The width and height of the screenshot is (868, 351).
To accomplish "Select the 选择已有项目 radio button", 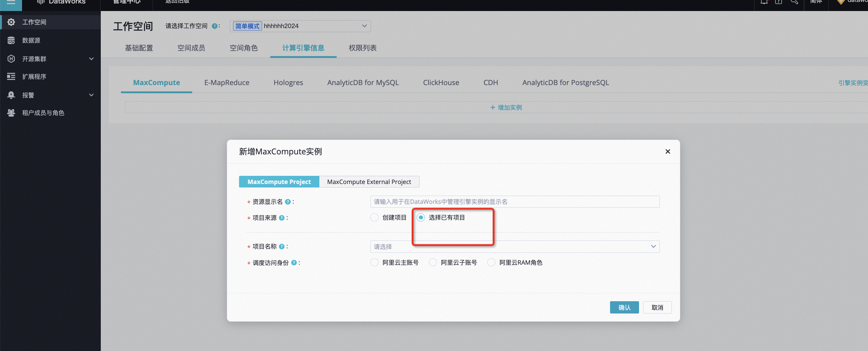I will point(420,217).
